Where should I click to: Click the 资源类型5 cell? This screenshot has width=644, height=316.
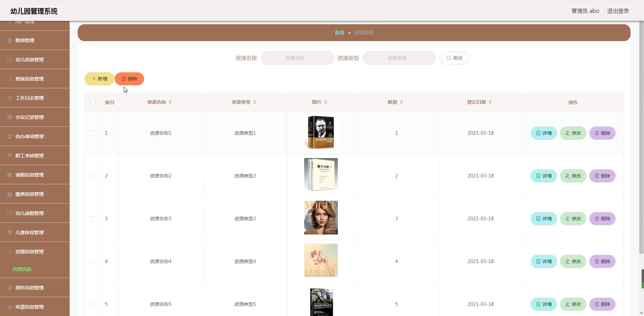tap(245, 304)
